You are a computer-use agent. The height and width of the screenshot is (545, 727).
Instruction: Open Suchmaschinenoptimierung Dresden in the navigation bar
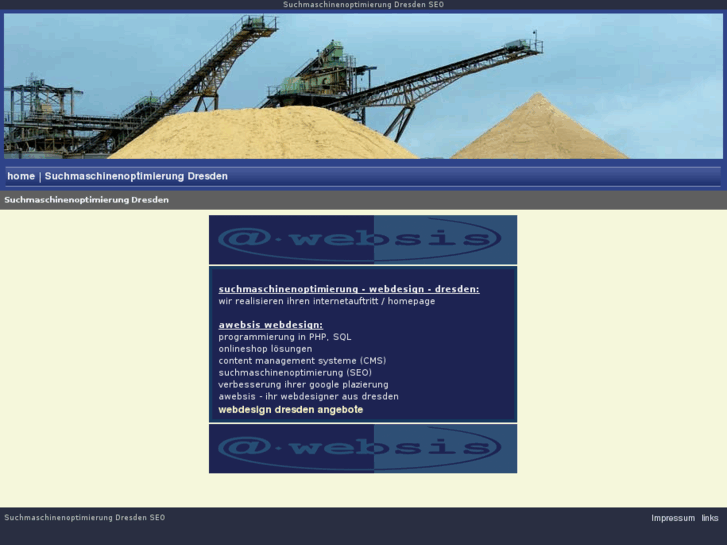point(136,176)
